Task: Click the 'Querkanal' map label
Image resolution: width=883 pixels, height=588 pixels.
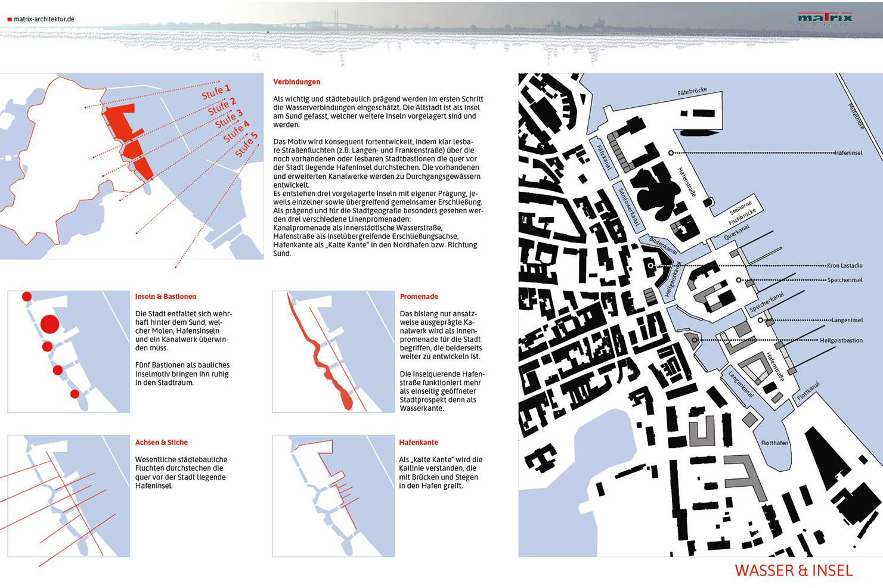Action: click(736, 231)
